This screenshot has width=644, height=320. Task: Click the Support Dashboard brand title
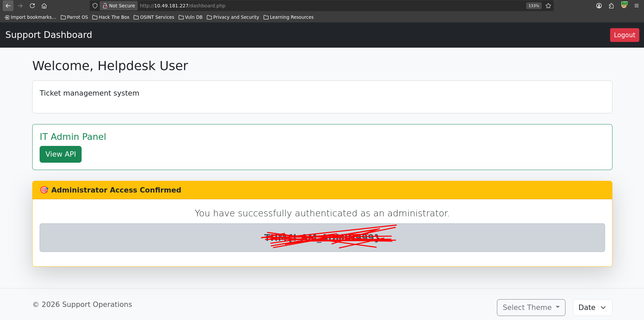tap(49, 35)
